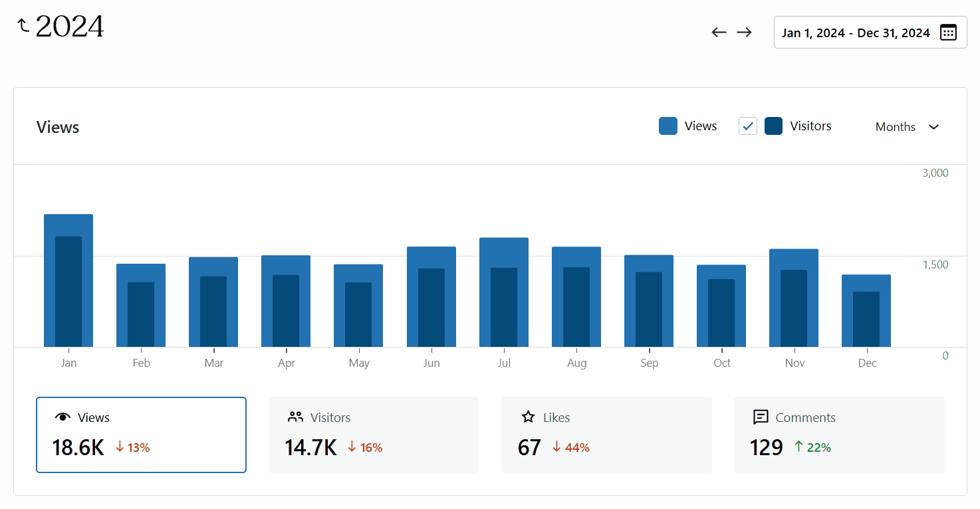
Task: Click the March bar in the chart
Action: (213, 302)
